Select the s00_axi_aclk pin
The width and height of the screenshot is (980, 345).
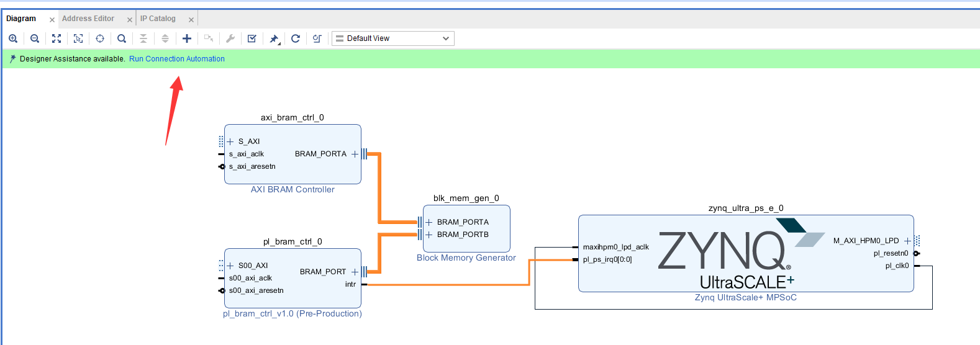pos(250,278)
